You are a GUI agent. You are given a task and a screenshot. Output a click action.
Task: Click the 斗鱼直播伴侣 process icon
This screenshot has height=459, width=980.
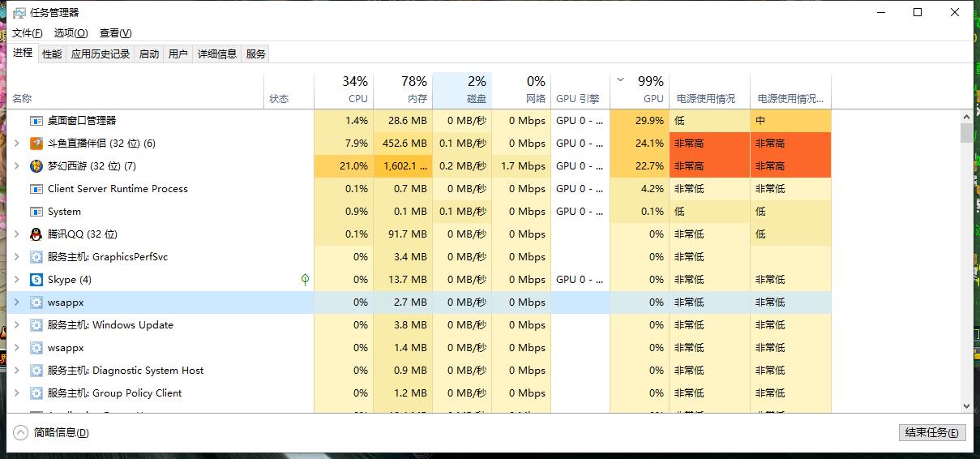(36, 143)
